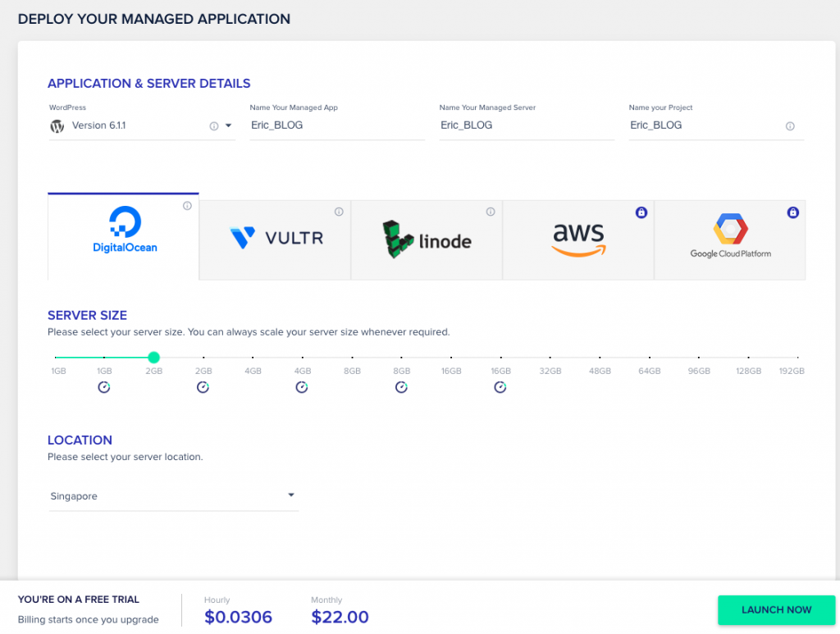The width and height of the screenshot is (840, 634).
Task: Open the WordPress version dropdown arrow
Action: click(228, 125)
